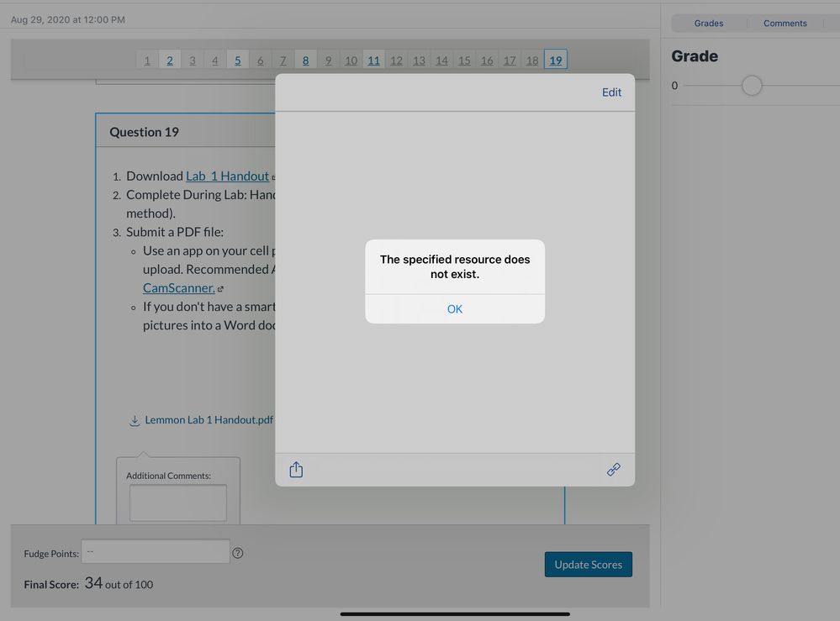840x621 pixels.
Task: Switch to the Grades tab
Action: point(708,24)
